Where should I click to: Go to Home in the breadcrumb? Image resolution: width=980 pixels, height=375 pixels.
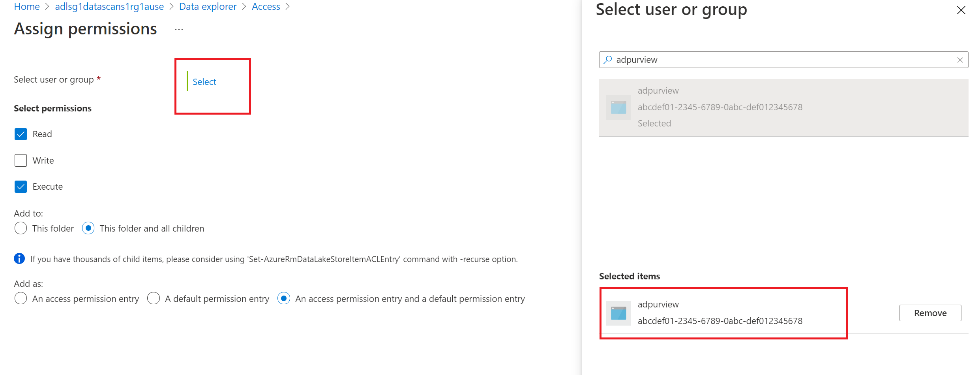pos(27,7)
